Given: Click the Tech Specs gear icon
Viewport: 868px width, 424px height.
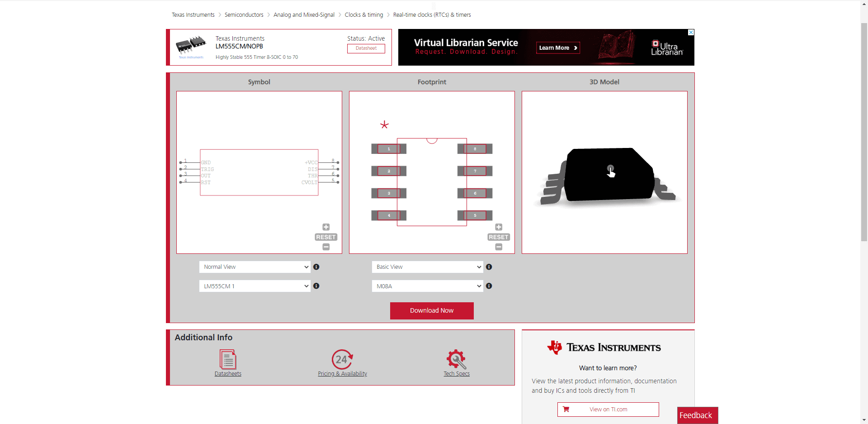Looking at the screenshot, I should click(457, 359).
